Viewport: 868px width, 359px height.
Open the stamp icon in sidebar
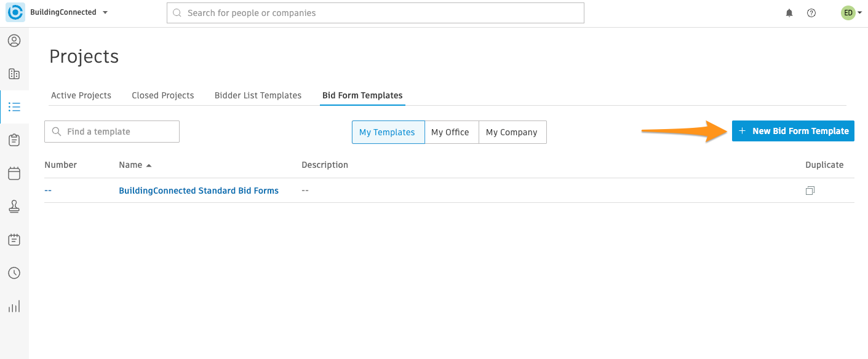point(14,207)
